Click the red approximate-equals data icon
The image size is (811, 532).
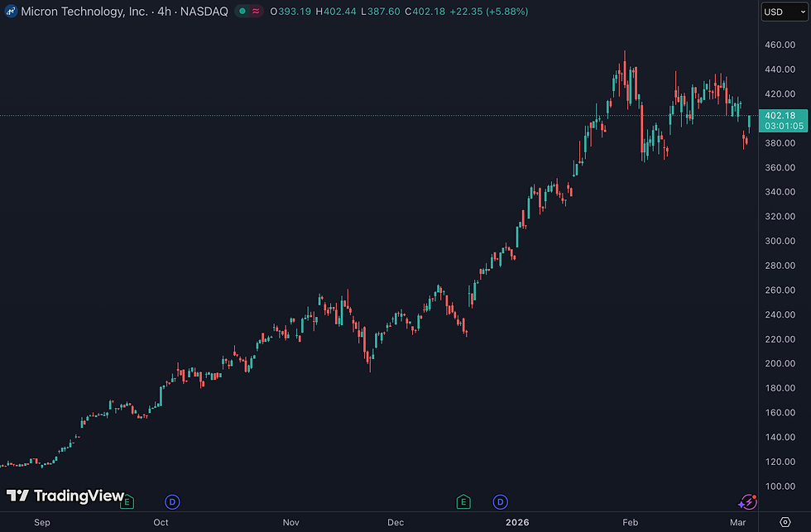tap(256, 11)
